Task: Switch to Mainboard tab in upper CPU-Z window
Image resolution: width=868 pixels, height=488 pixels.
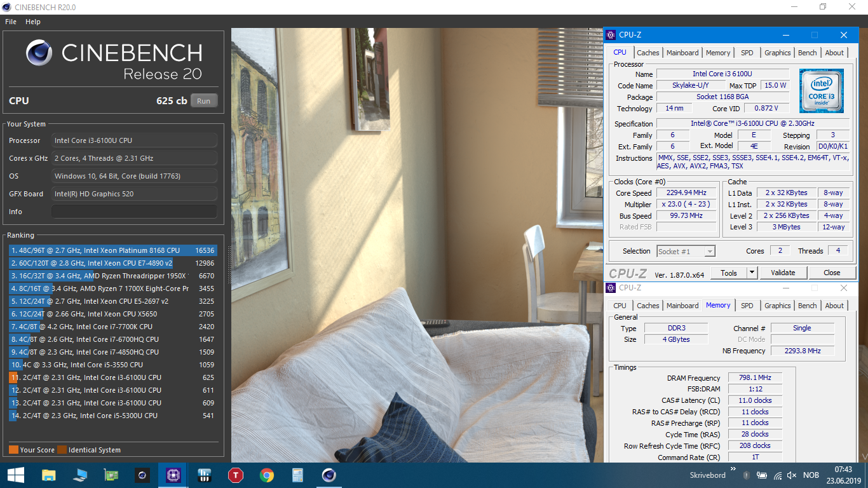Action: point(682,53)
